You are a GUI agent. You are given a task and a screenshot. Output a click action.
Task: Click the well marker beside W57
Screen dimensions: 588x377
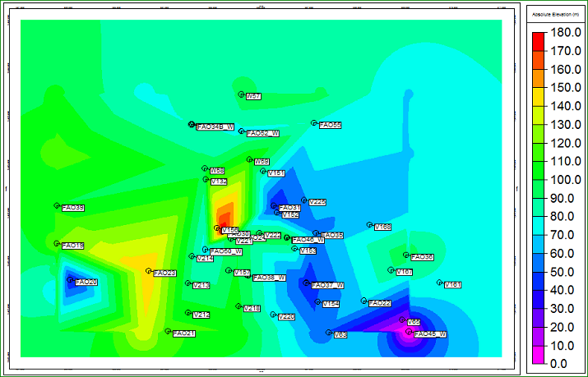[241, 94]
